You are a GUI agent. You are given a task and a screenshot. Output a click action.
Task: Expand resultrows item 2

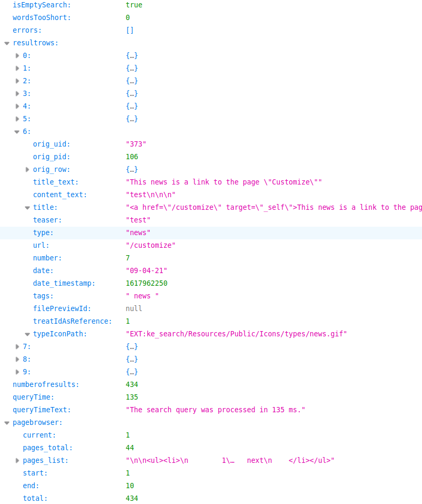(x=17, y=81)
